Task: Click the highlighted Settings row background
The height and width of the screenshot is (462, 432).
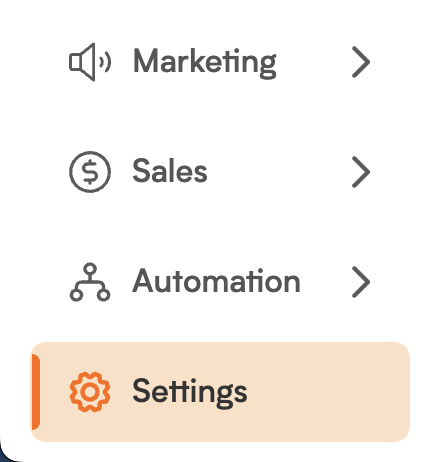Action: point(220,392)
